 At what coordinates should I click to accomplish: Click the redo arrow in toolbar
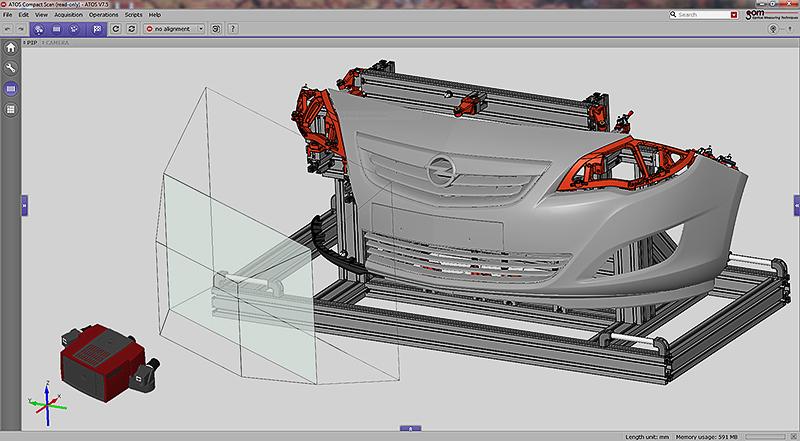tap(22, 29)
